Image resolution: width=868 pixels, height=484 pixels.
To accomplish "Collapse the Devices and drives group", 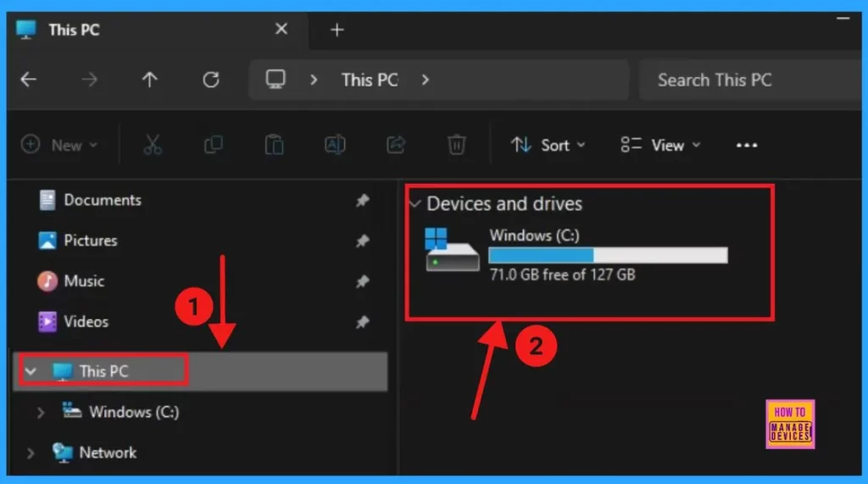I will [415, 203].
